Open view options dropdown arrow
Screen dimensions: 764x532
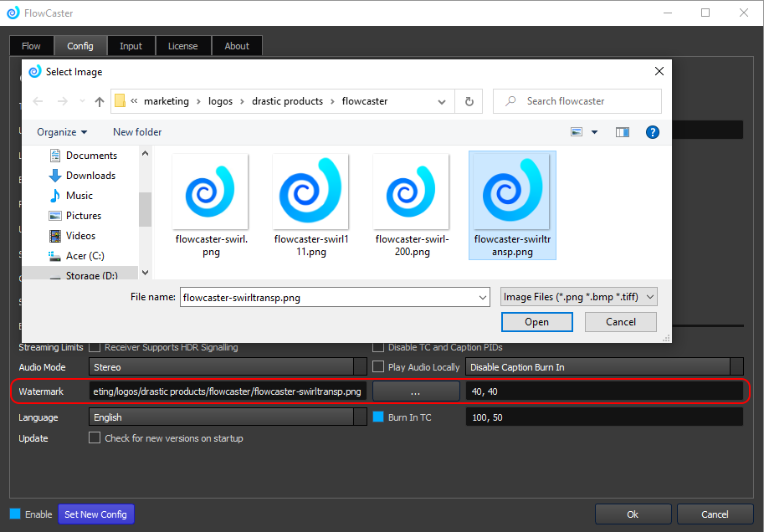click(x=594, y=132)
